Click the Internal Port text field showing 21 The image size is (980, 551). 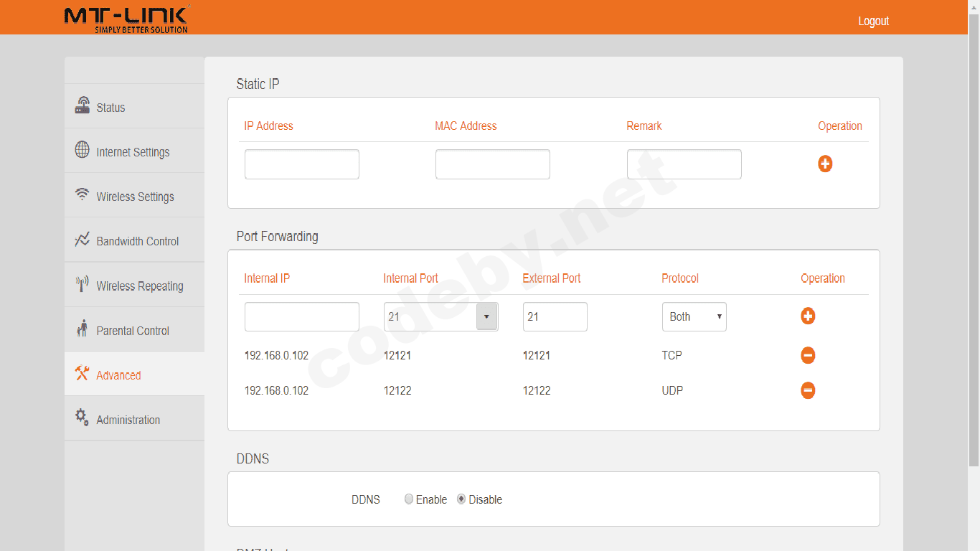tap(430, 316)
